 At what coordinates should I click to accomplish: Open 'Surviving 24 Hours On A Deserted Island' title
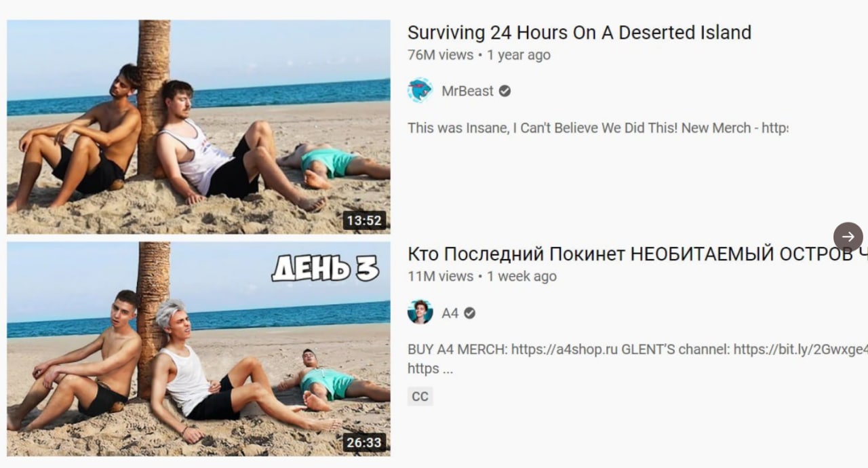pyautogui.click(x=579, y=33)
